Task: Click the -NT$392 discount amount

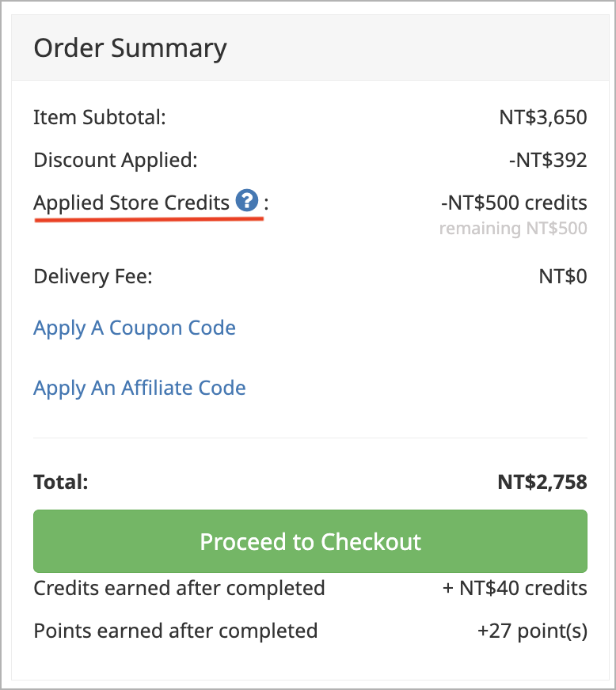Action: (x=548, y=160)
